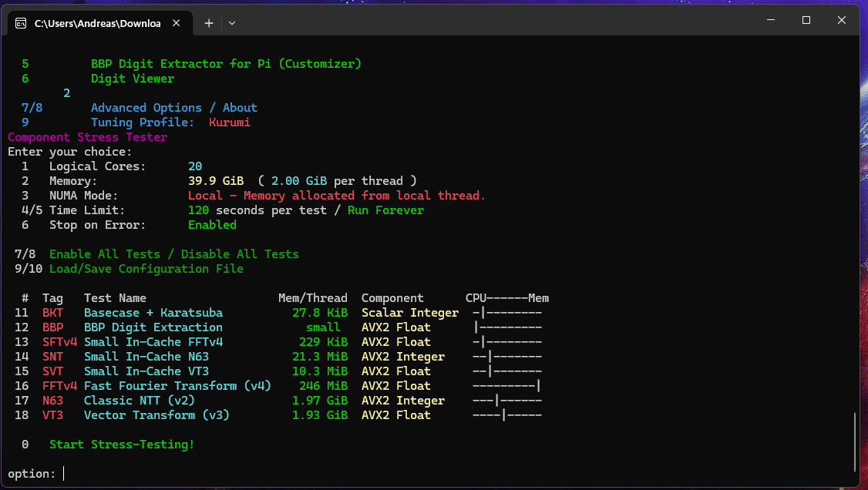Click 'Advanced Options / About' text
The image size is (868, 490).
pyautogui.click(x=173, y=108)
